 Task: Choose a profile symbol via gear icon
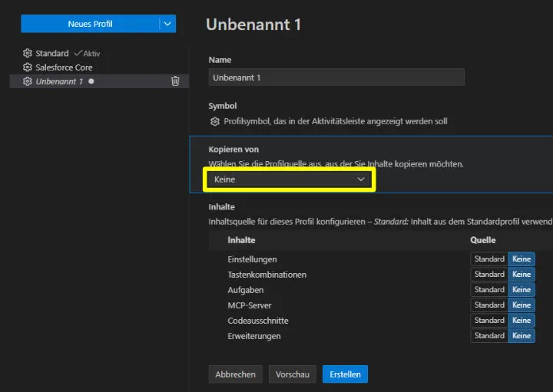click(x=215, y=121)
